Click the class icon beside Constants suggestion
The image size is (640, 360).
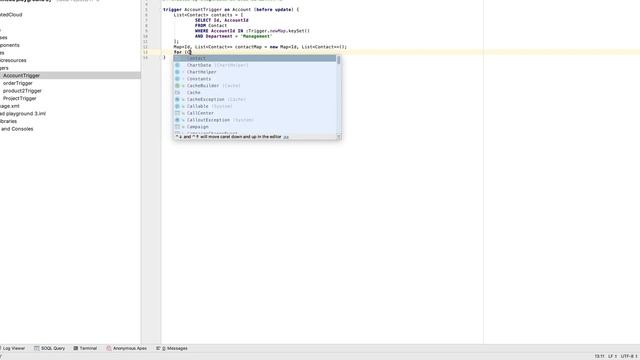[178, 79]
